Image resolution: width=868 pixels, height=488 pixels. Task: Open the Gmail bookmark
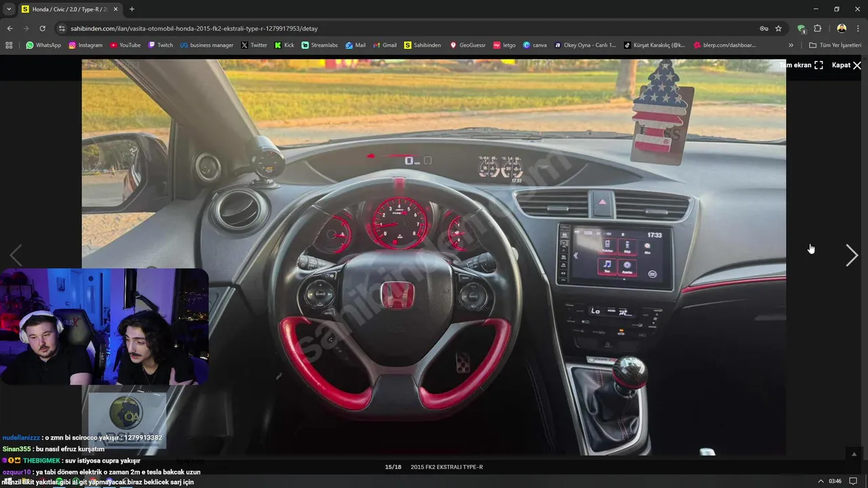click(384, 45)
